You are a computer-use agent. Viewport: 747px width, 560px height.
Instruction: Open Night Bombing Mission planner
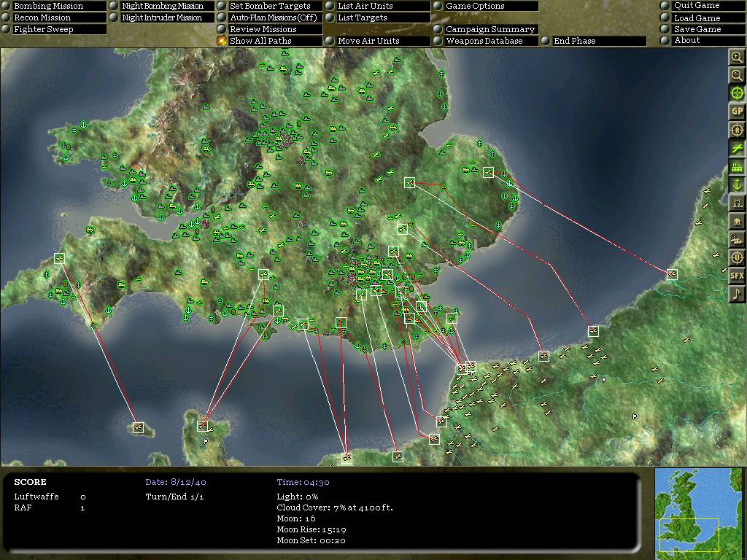click(161, 6)
